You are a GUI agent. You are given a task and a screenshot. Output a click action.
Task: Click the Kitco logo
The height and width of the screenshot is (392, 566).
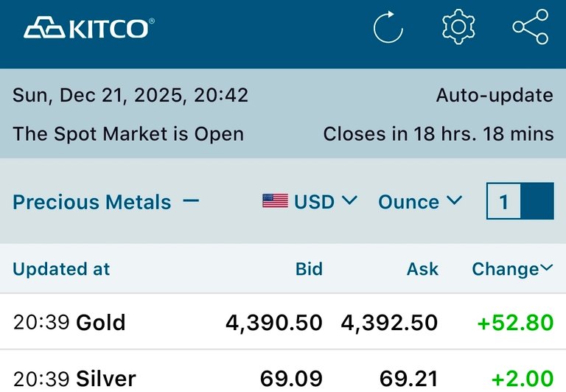88,28
